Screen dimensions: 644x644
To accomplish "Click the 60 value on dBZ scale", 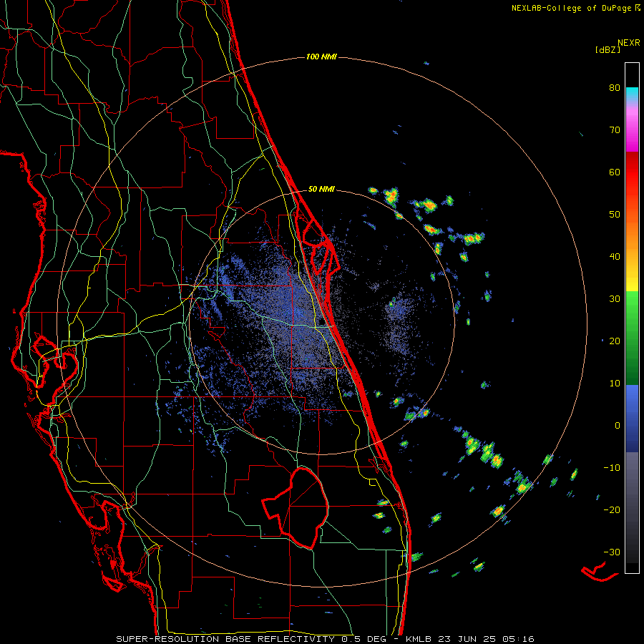I will [x=615, y=172].
